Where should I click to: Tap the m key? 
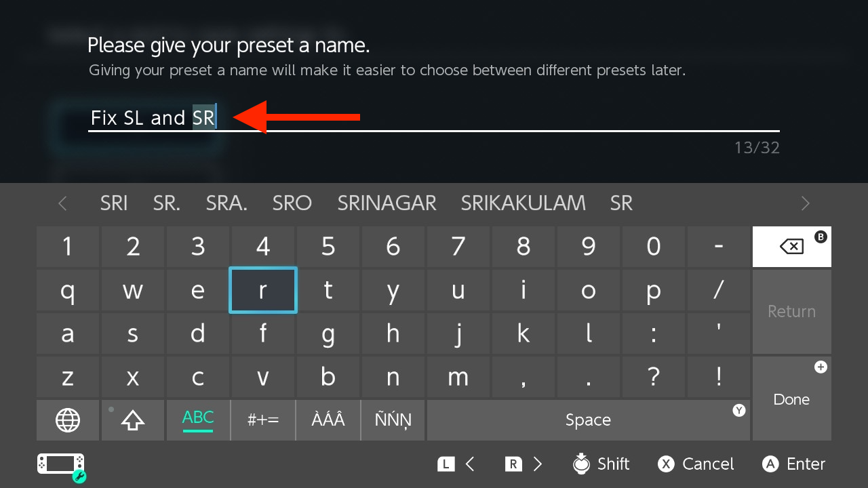coord(458,377)
